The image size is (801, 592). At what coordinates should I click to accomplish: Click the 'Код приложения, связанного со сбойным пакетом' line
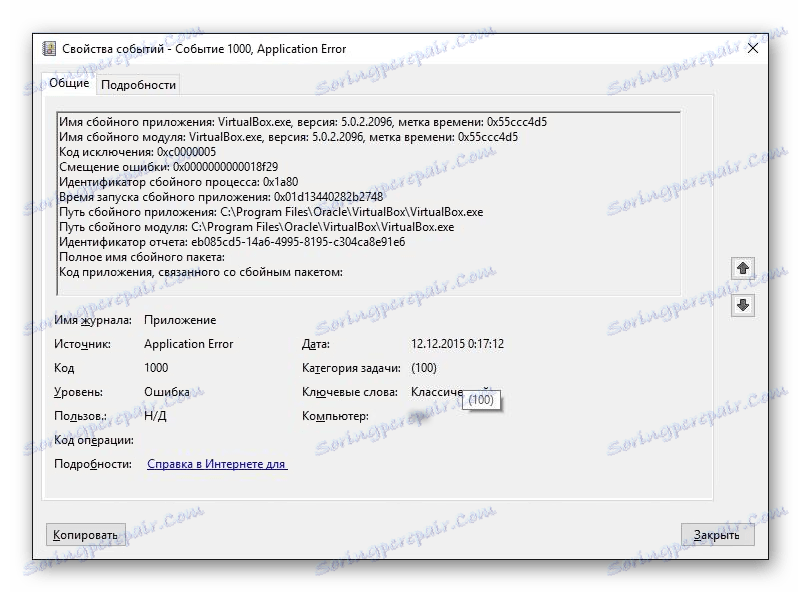tap(201, 272)
